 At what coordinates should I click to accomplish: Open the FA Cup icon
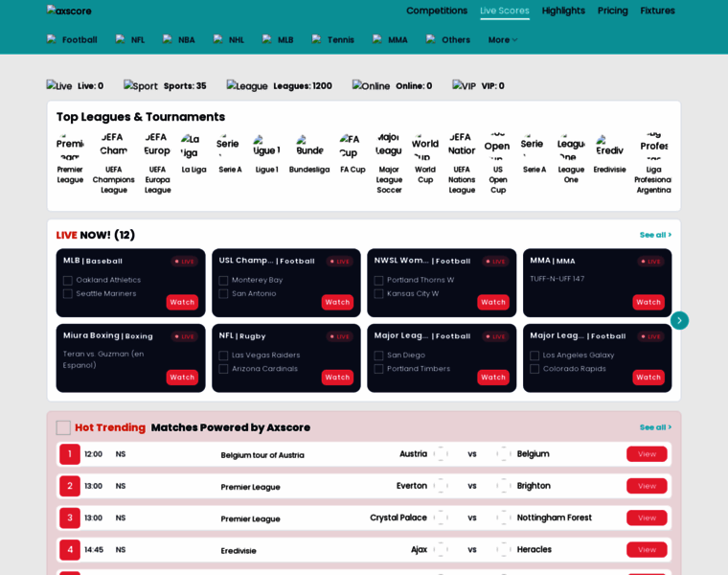353,147
